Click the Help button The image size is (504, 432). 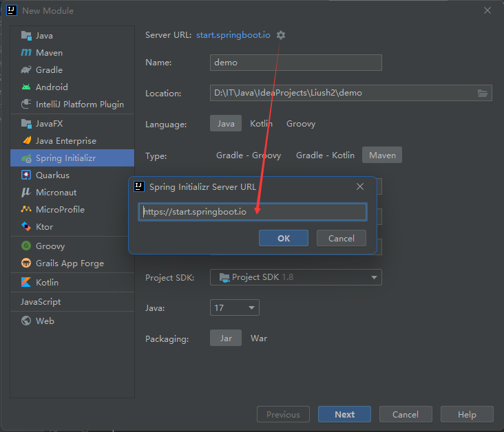click(x=467, y=414)
